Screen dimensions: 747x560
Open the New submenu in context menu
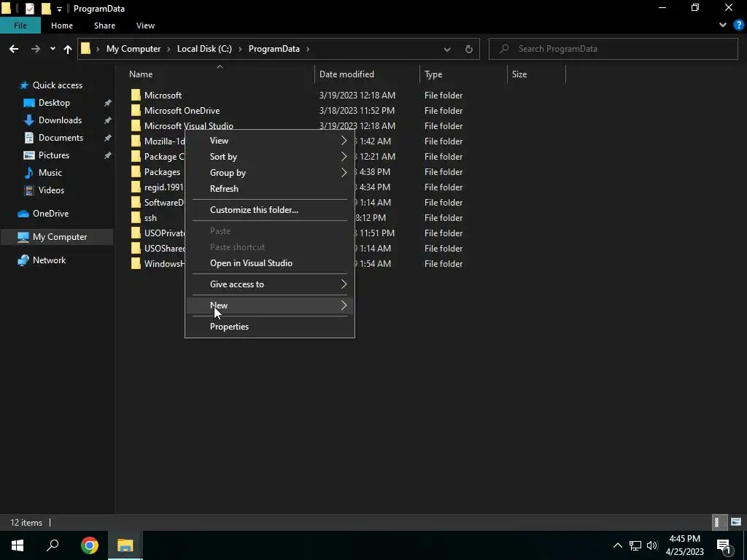[x=270, y=306]
